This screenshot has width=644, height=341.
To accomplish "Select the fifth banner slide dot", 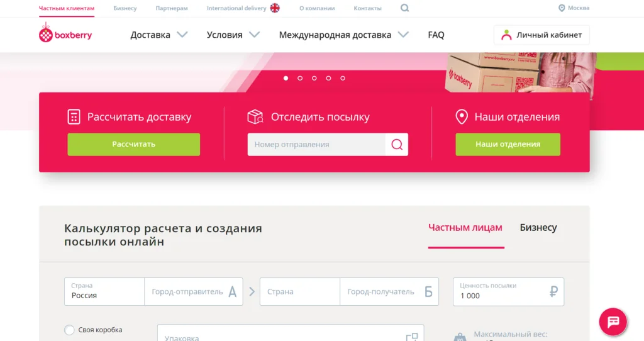I will click(x=343, y=78).
